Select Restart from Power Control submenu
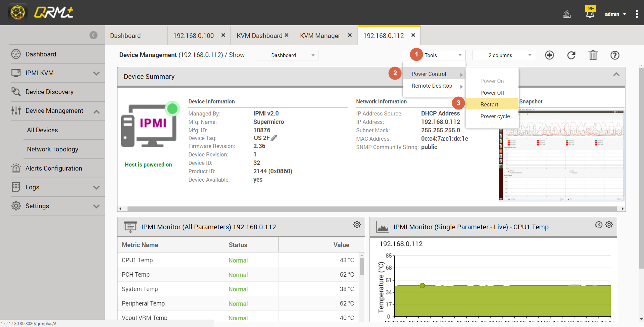Image resolution: width=644 pixels, height=327 pixels. click(x=489, y=104)
